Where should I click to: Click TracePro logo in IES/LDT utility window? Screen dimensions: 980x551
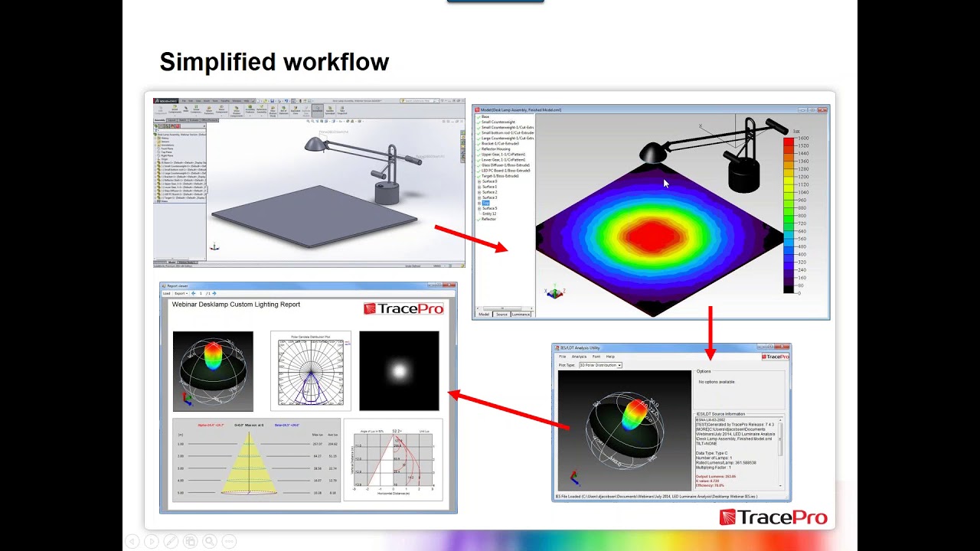tap(776, 357)
